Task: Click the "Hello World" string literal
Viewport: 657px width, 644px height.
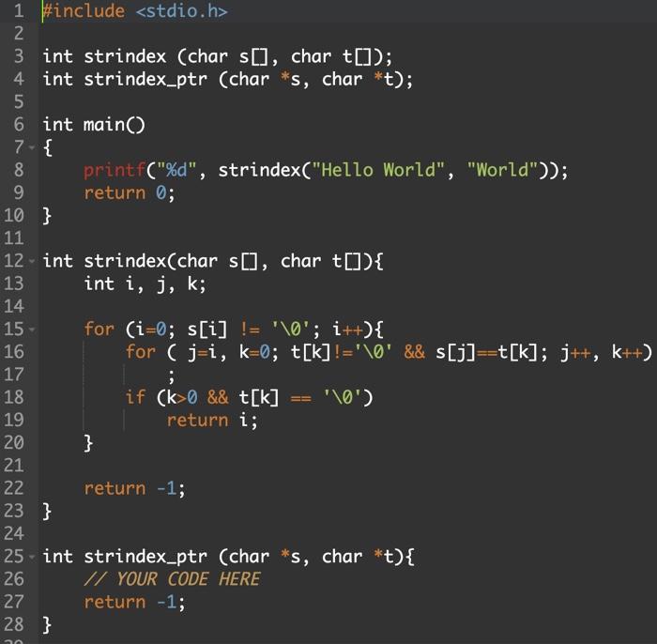Action: tap(378, 171)
